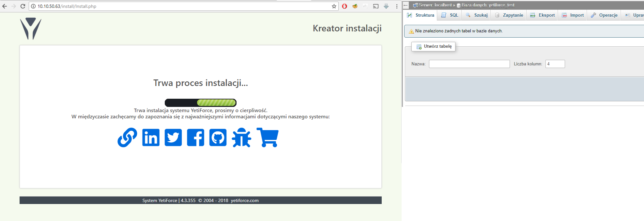Click the YetiForce logo
This screenshot has width=644, height=221.
point(31,29)
